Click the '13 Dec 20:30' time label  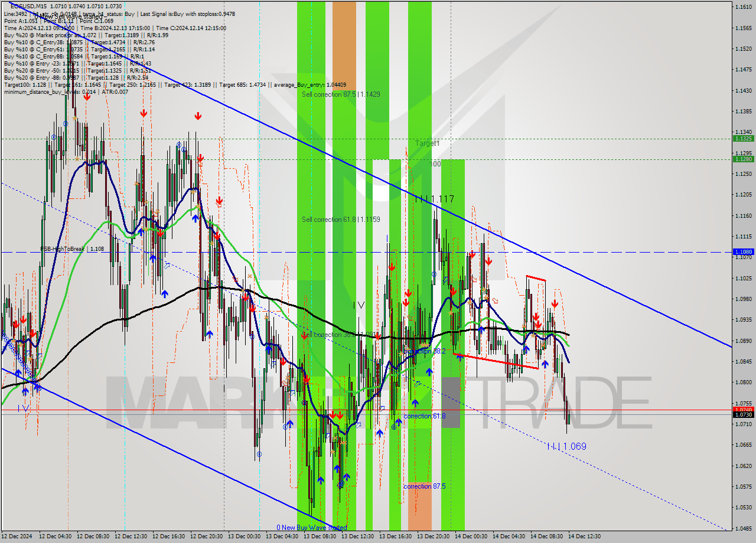pos(434,537)
